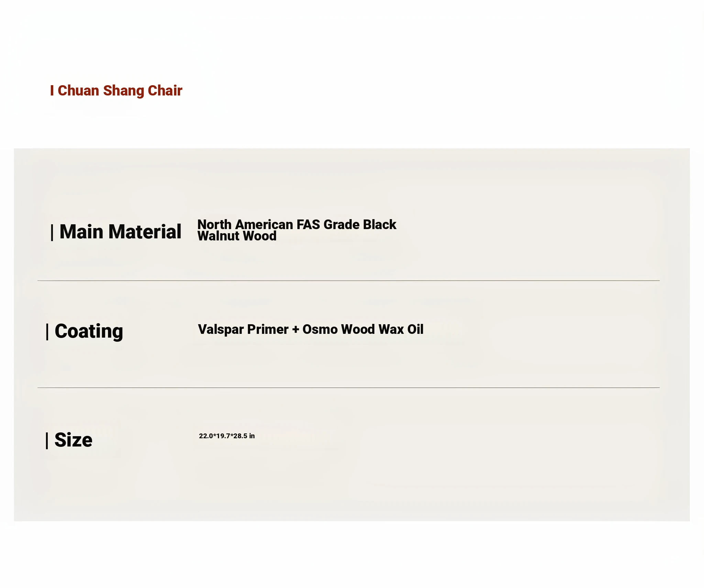The image size is (704, 588).
Task: Click the bar mark before Size
Action: tap(47, 441)
